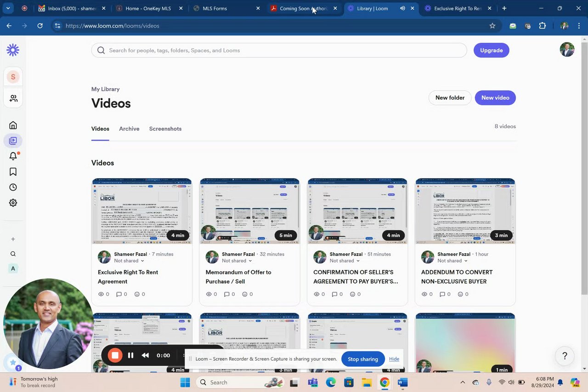Image resolution: width=588 pixels, height=392 pixels.
Task: Open the help question mark button
Action: point(565,356)
